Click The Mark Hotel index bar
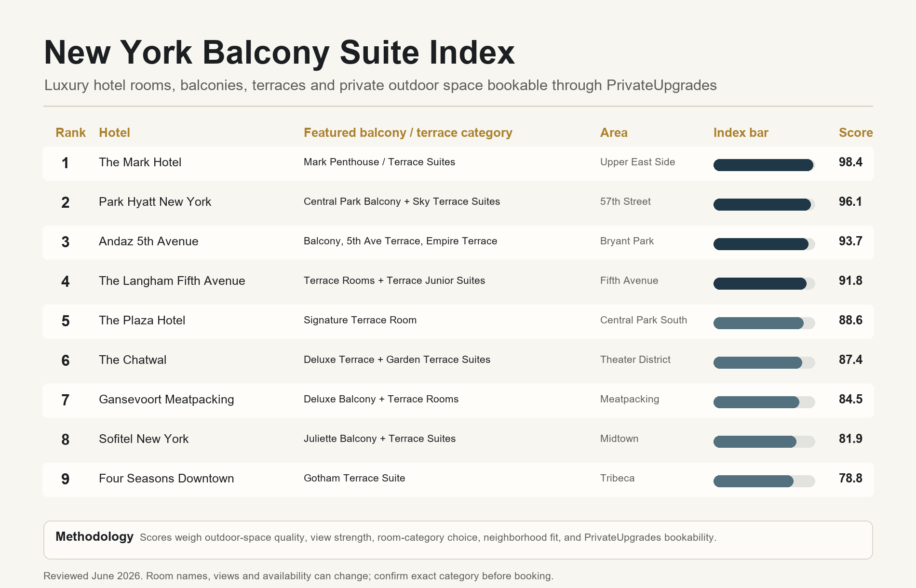Viewport: 916px width, 588px height. (764, 165)
